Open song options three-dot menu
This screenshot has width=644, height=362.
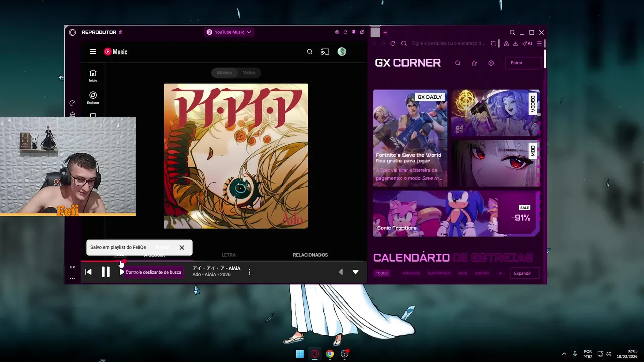pyautogui.click(x=249, y=272)
